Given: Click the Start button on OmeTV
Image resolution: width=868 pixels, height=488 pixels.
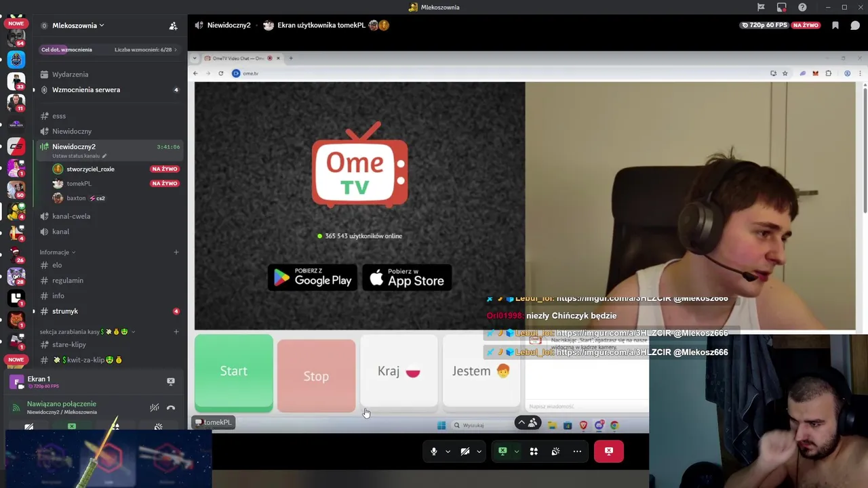Looking at the screenshot, I should pyautogui.click(x=234, y=372).
